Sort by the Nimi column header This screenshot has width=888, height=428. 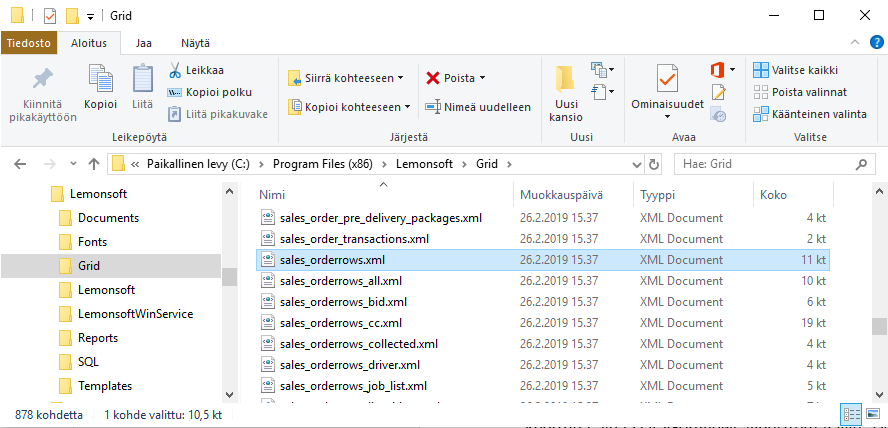click(384, 195)
